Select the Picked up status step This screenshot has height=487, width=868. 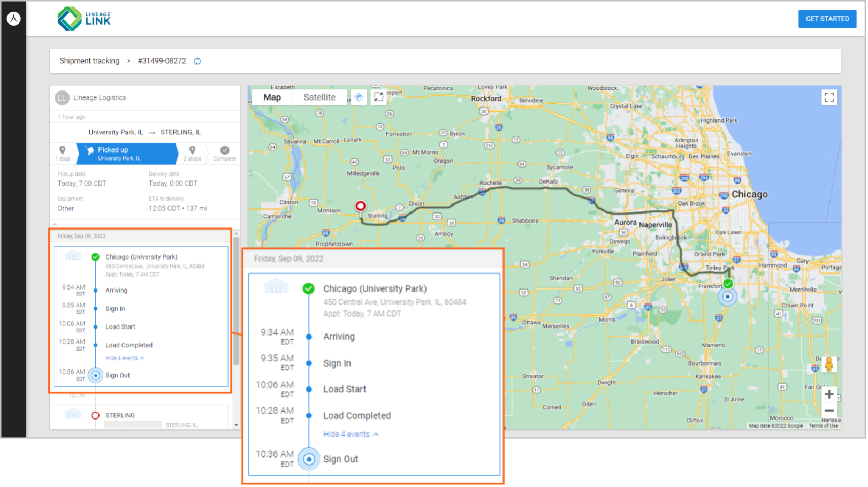127,154
